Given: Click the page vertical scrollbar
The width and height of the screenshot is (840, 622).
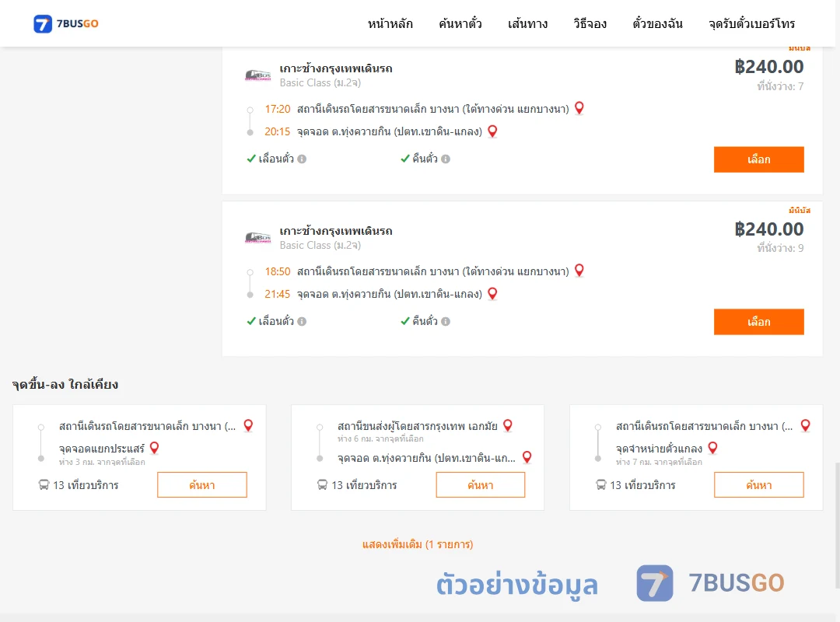Looking at the screenshot, I should coord(837,525).
